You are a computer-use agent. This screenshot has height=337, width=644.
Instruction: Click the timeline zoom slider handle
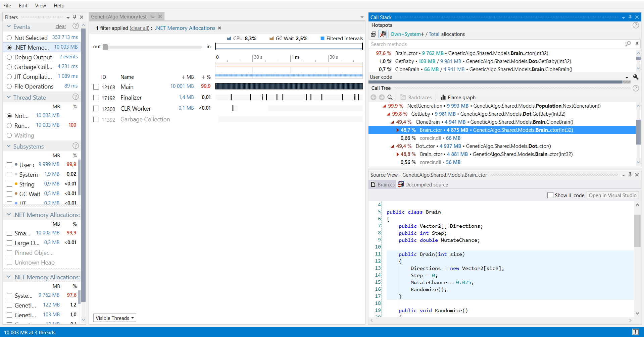tap(105, 47)
